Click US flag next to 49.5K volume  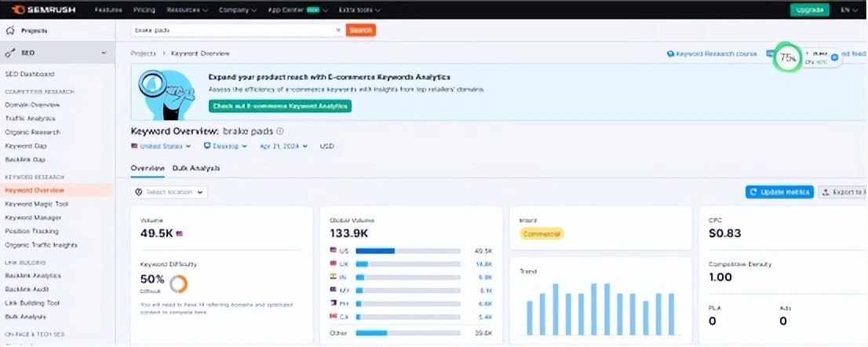pyautogui.click(x=180, y=233)
